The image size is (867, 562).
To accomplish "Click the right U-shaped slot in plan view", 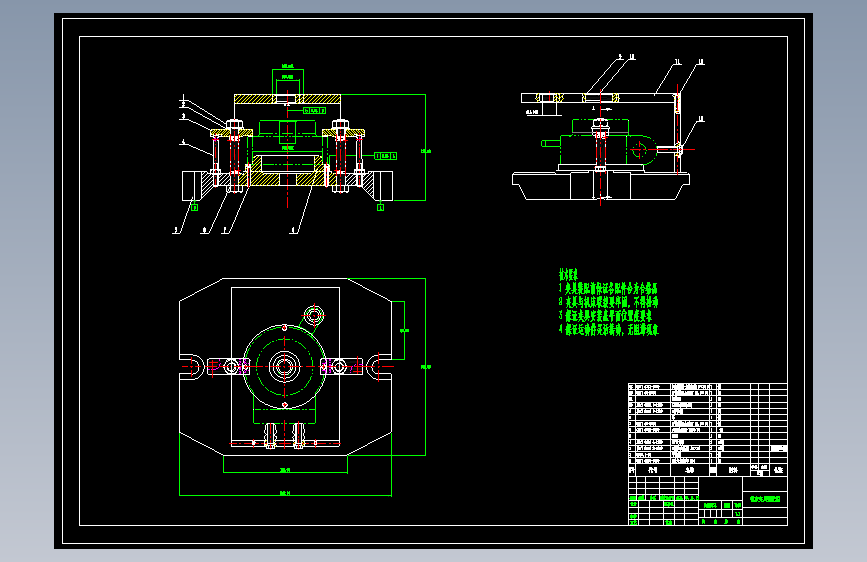I will click(x=379, y=367).
